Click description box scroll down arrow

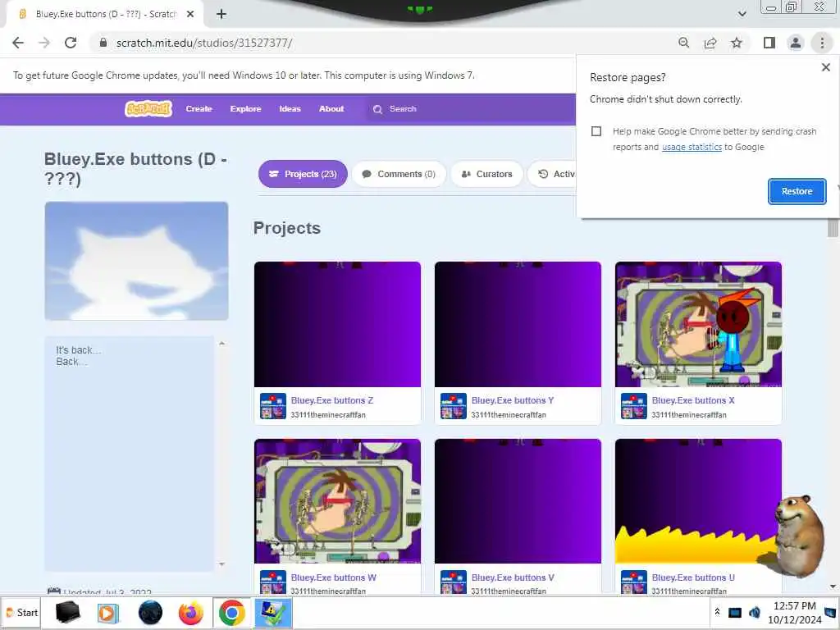tap(221, 564)
